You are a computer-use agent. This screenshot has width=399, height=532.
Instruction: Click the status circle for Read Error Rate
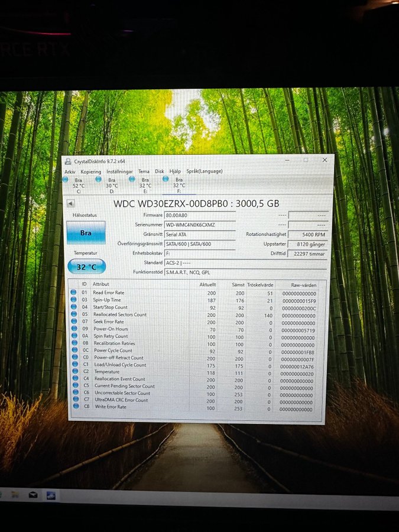(x=74, y=293)
